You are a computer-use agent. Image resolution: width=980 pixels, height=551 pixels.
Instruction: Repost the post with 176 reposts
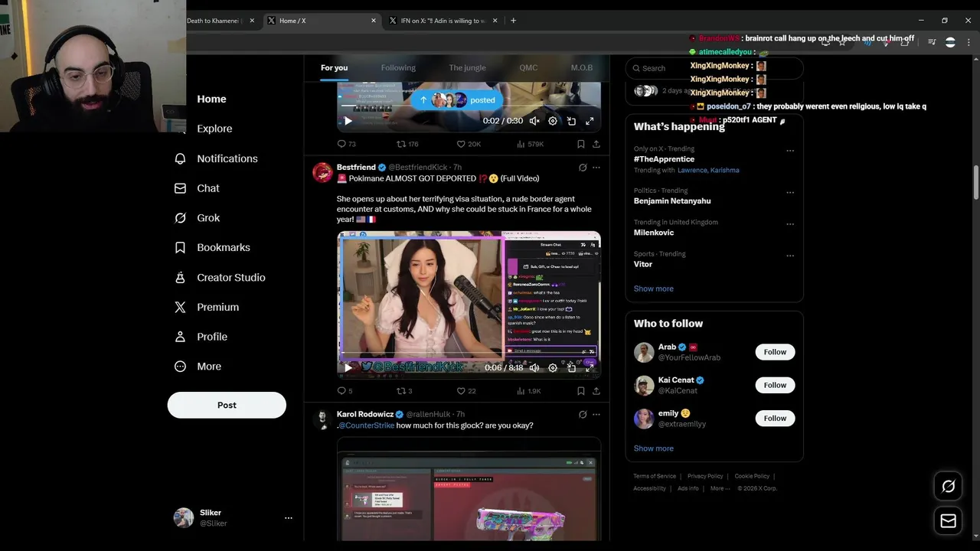pyautogui.click(x=407, y=144)
